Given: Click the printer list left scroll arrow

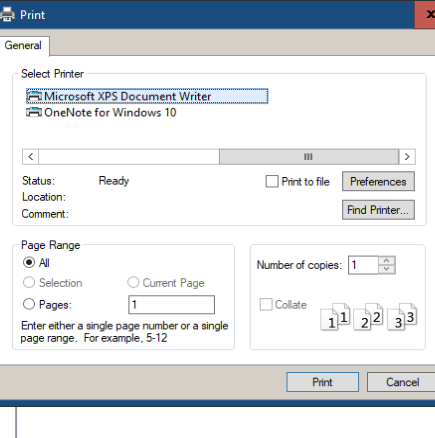Looking at the screenshot, I should [x=31, y=157].
